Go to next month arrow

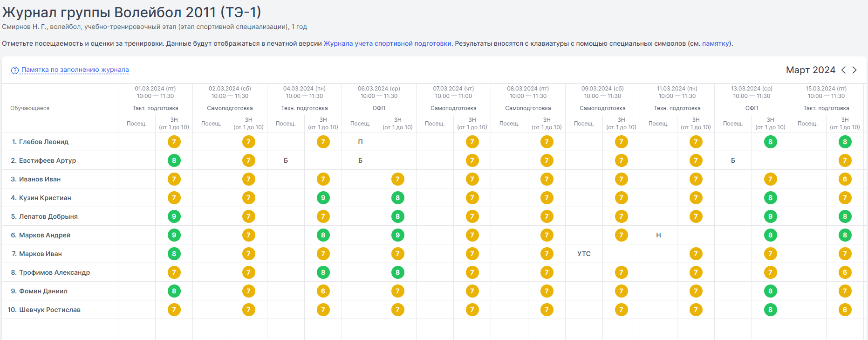pos(854,70)
